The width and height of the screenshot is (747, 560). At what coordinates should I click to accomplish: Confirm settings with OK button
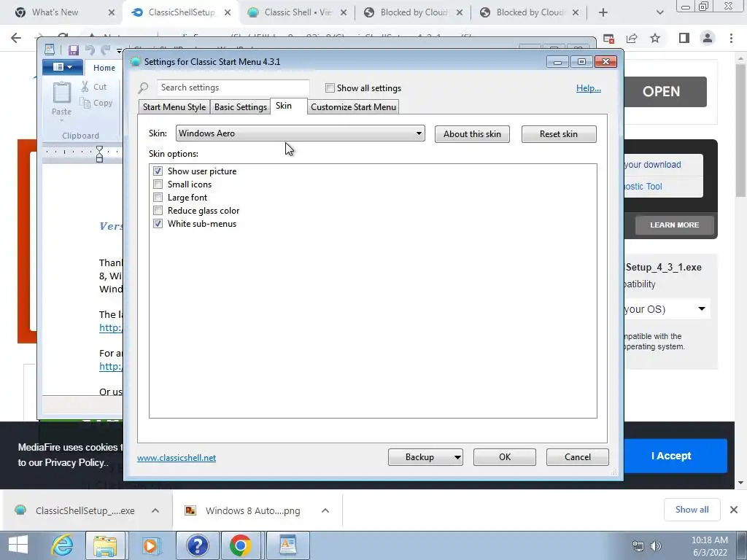coord(505,457)
